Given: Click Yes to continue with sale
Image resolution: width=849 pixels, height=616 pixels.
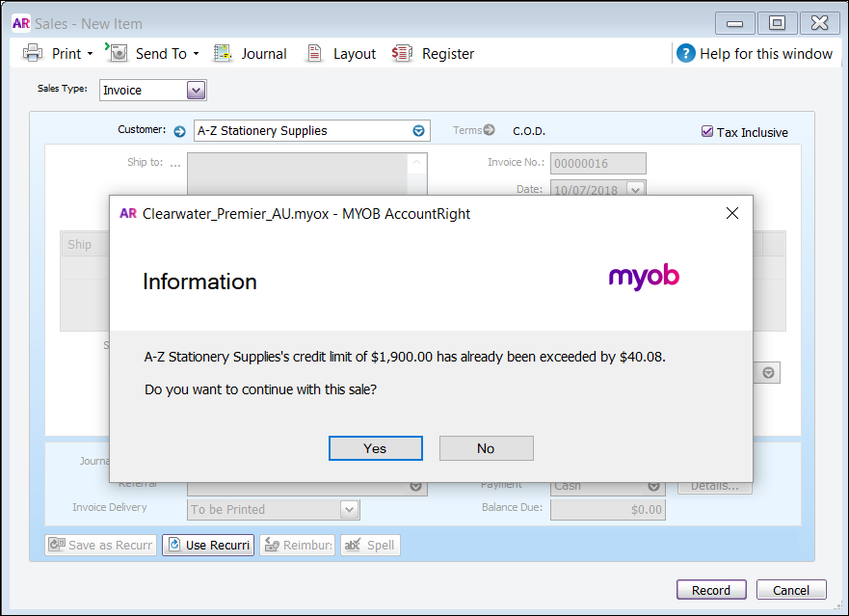Looking at the screenshot, I should (375, 448).
